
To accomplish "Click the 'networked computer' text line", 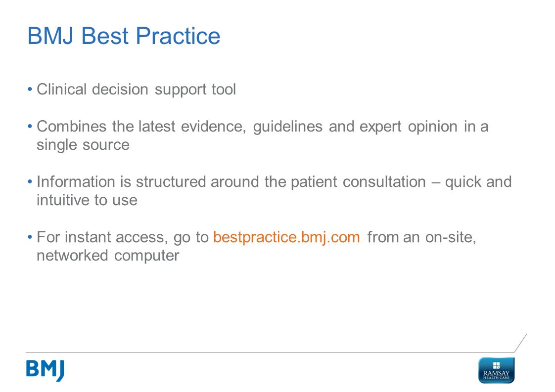I will (108, 256).
